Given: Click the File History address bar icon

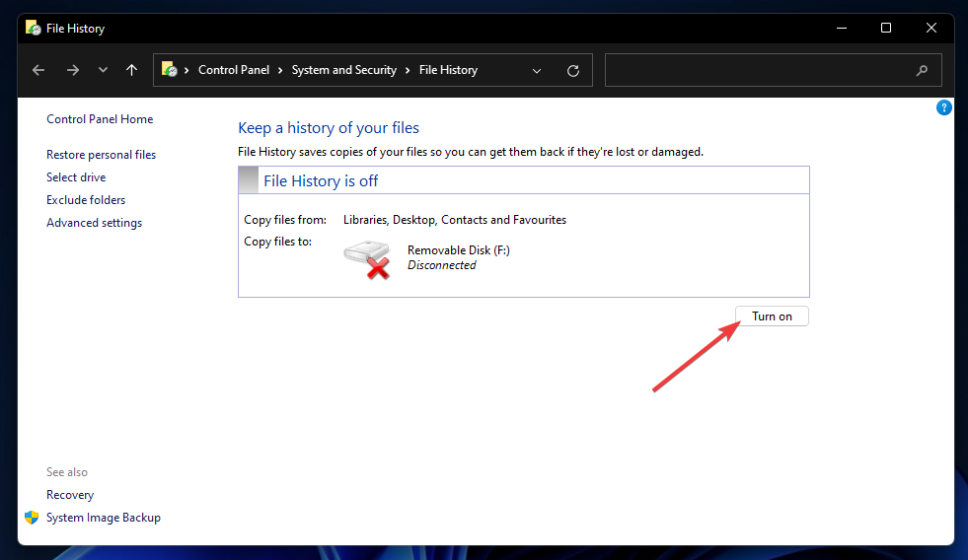Looking at the screenshot, I should (169, 70).
